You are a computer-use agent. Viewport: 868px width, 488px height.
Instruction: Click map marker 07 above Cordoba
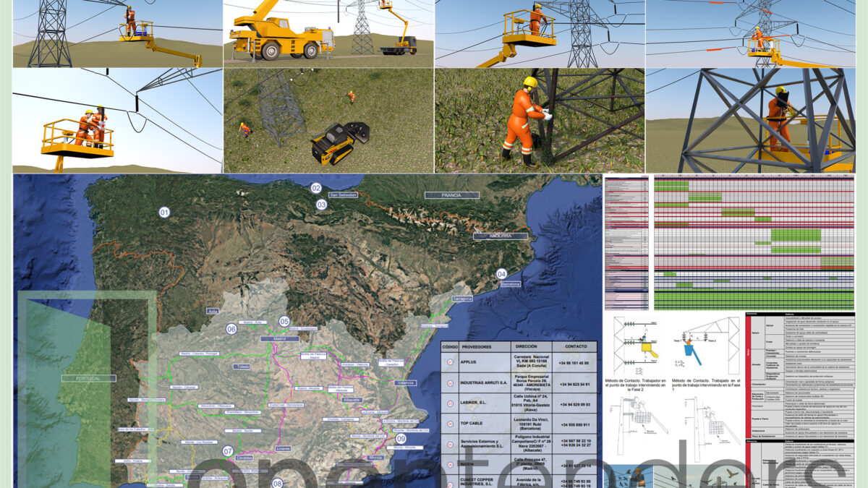pos(228,451)
